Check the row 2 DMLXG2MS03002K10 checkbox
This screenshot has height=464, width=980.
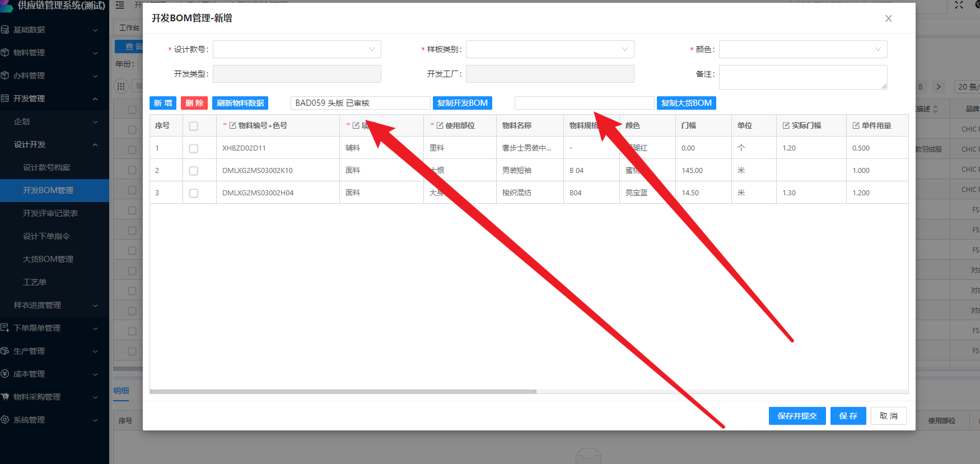(194, 171)
